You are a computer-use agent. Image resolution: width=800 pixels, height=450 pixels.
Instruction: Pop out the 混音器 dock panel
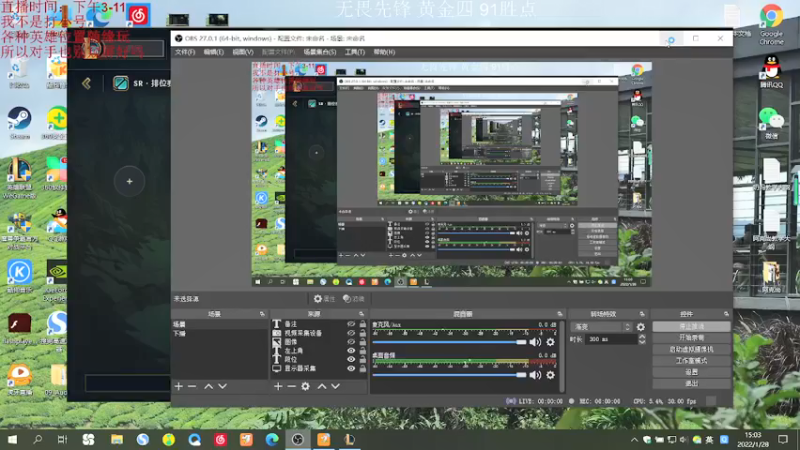560,314
